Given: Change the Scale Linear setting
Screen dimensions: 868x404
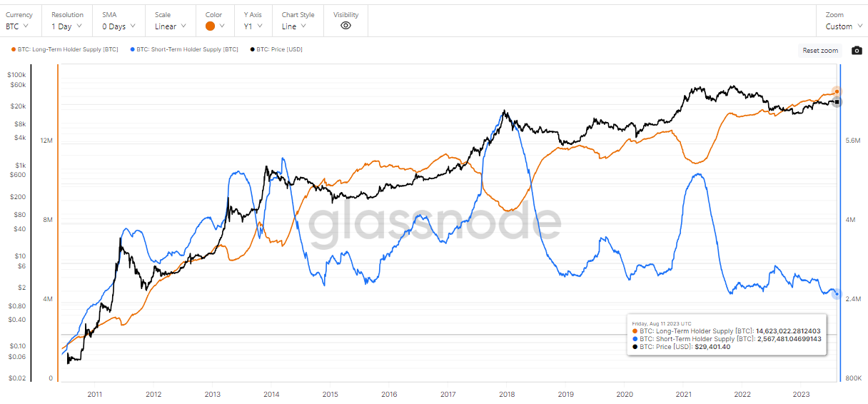Looking at the screenshot, I should [x=171, y=26].
